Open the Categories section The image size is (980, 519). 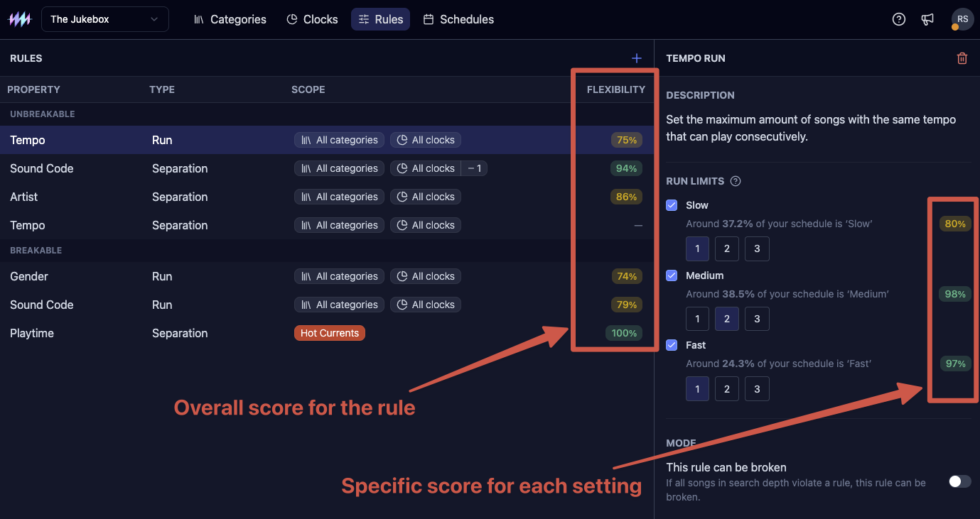(230, 19)
